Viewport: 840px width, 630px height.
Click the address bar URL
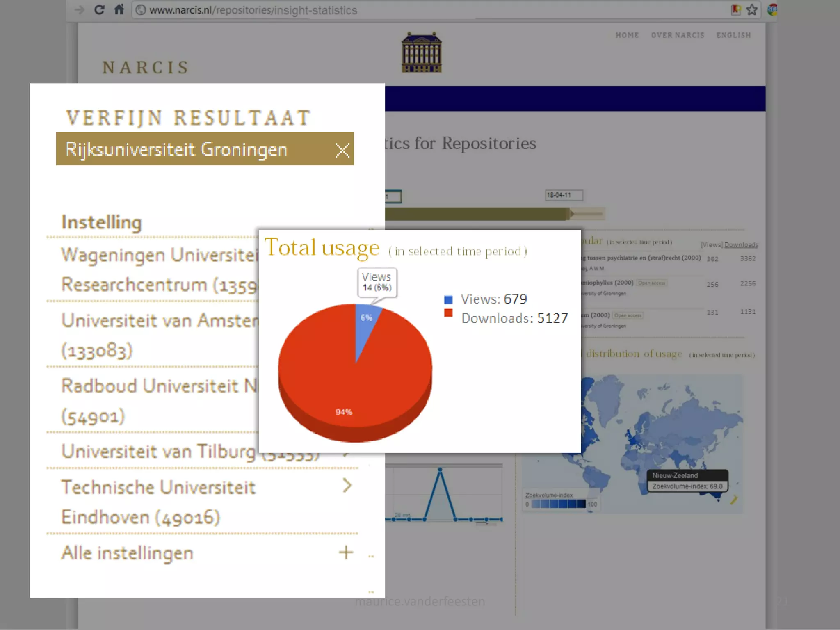click(253, 10)
